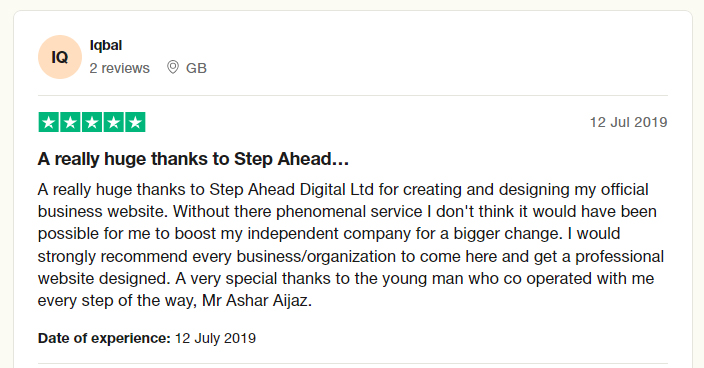Click the GB country label
The image size is (704, 368).
point(196,68)
